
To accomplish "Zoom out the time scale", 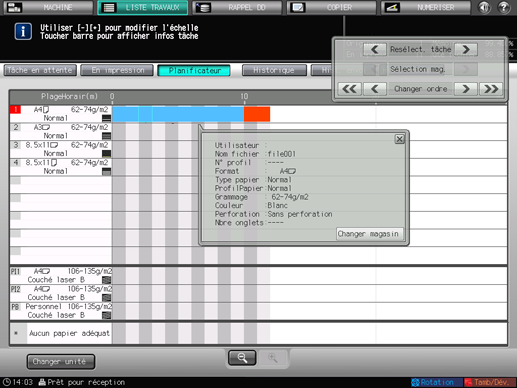I will (242, 358).
